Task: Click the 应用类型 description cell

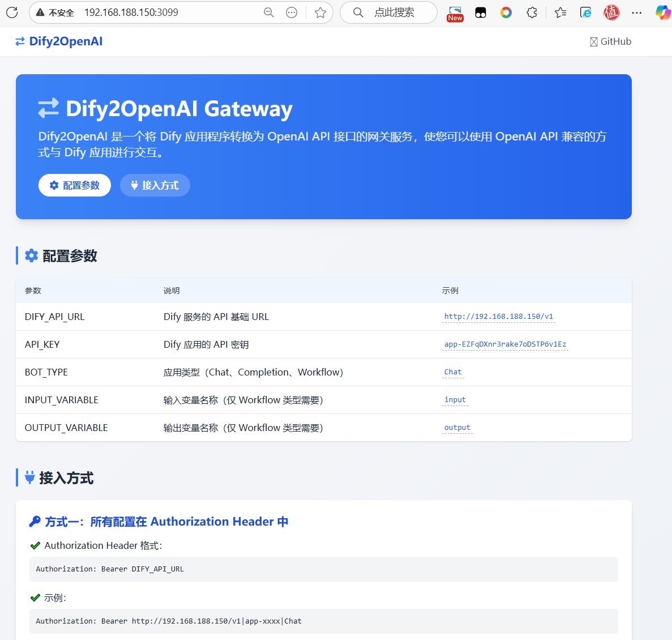Action: [x=253, y=372]
